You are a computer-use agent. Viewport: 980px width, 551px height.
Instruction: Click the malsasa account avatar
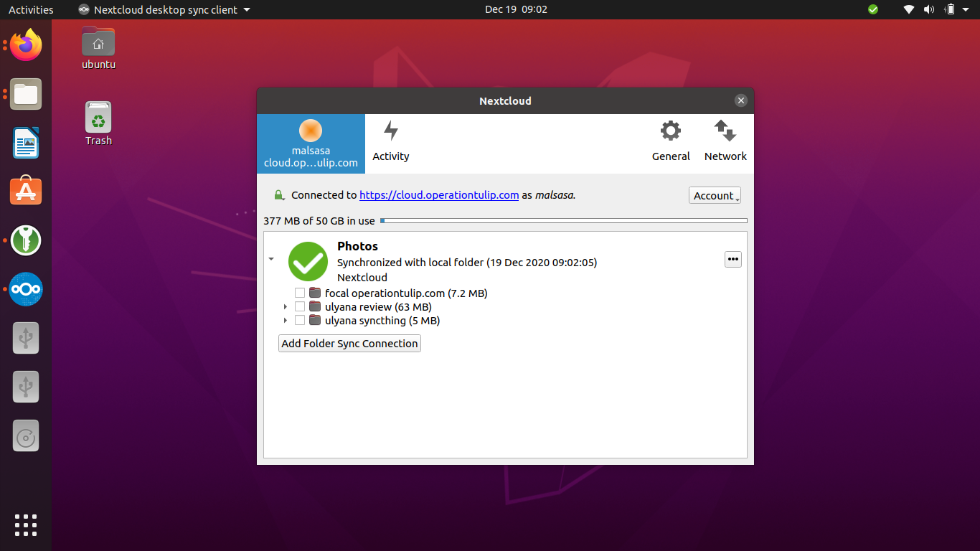click(311, 131)
